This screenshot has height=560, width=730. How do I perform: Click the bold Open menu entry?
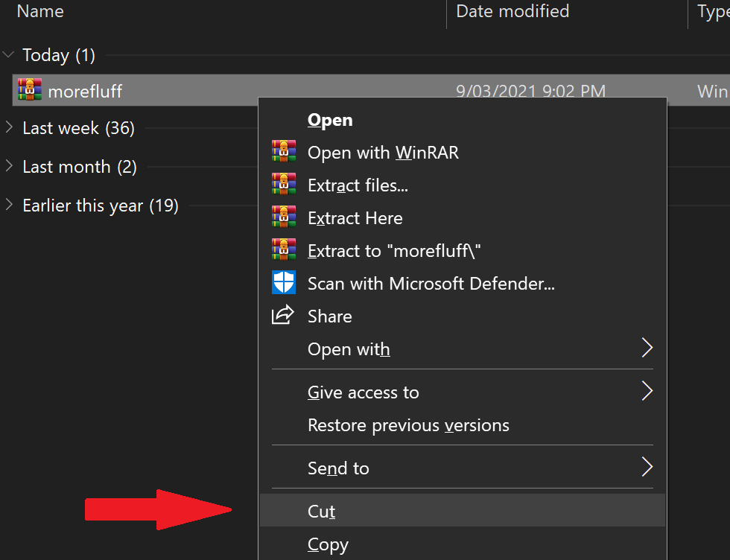click(330, 120)
